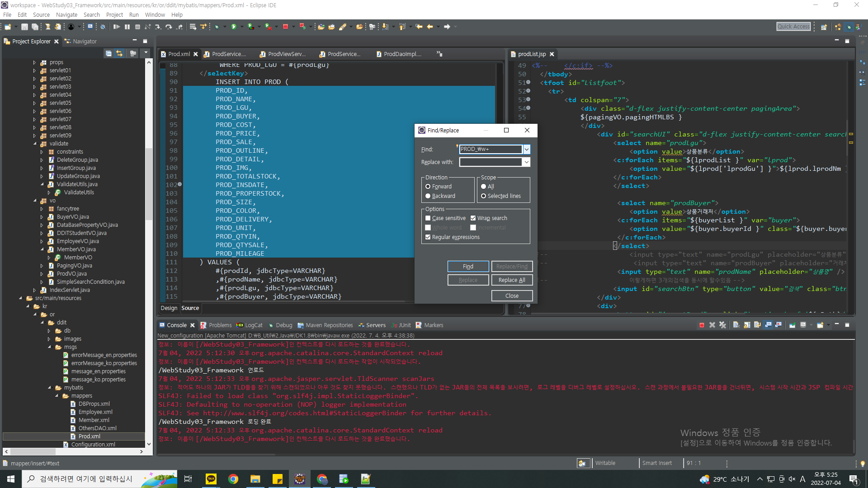Terminate process with console red square
The image size is (868, 488).
[x=702, y=325]
